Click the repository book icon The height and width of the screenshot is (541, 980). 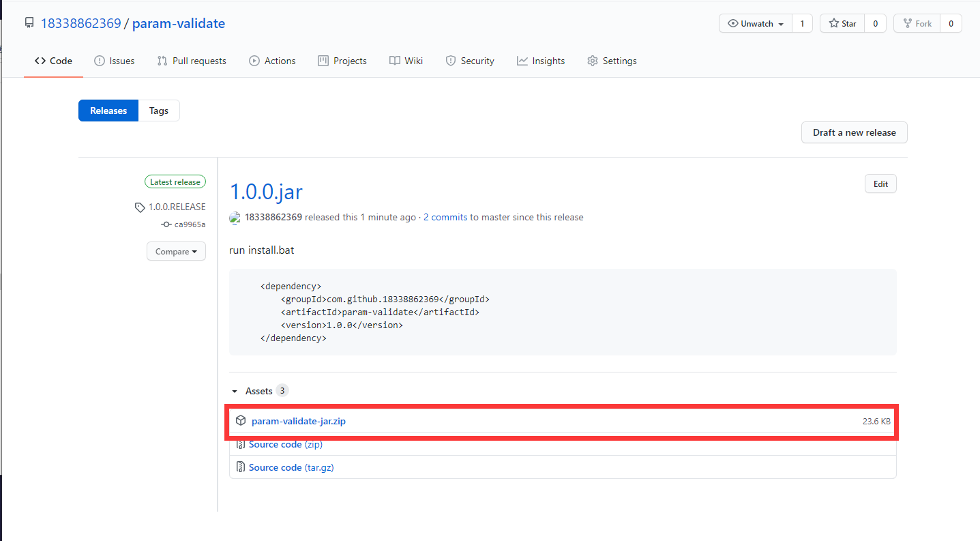(x=29, y=23)
